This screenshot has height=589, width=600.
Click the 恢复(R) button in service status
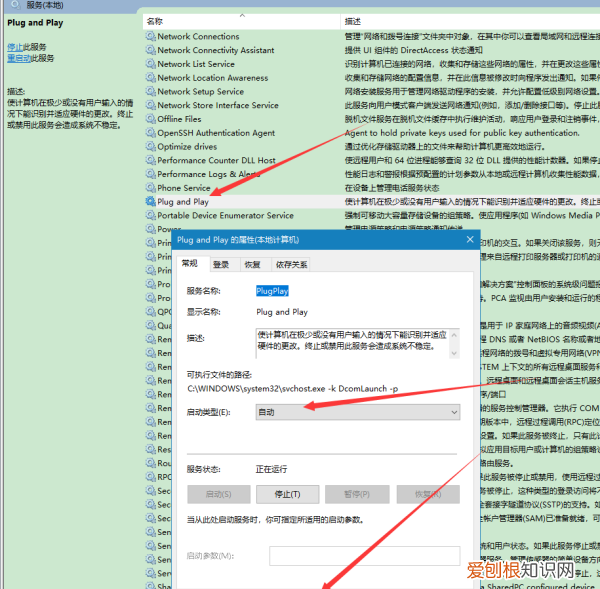point(428,494)
